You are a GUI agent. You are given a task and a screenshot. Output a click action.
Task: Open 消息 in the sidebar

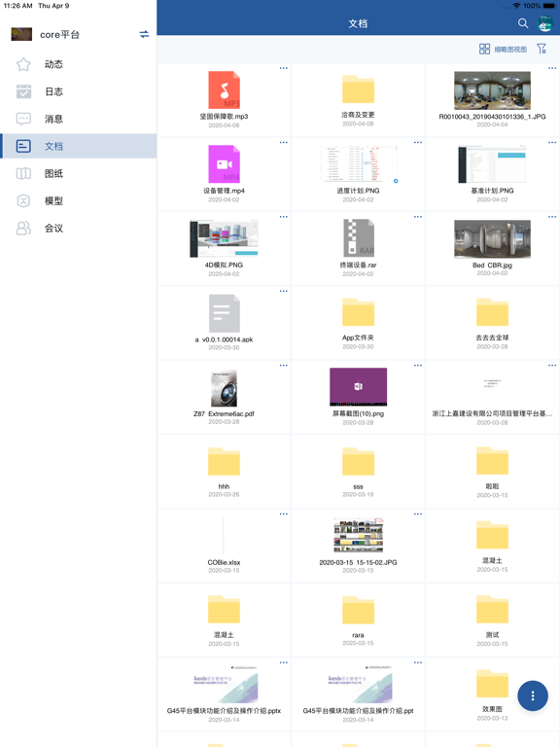tap(78, 119)
